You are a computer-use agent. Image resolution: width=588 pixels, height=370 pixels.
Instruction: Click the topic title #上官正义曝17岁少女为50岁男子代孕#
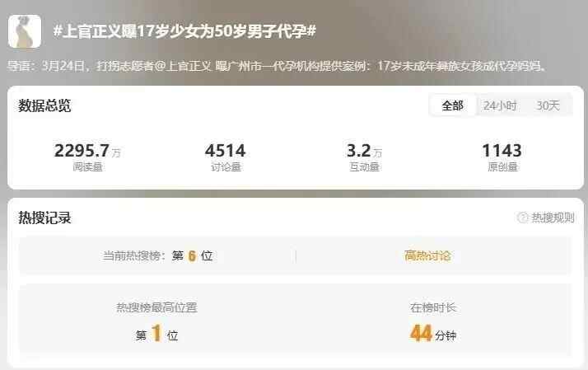(184, 30)
